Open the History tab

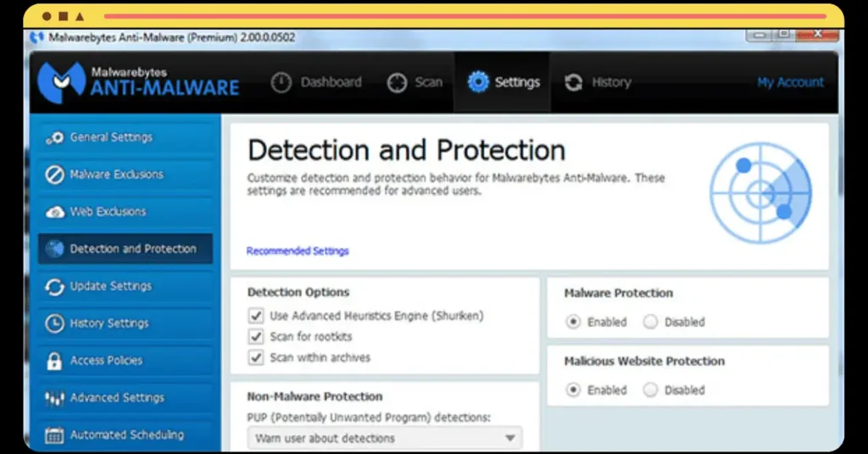[598, 82]
